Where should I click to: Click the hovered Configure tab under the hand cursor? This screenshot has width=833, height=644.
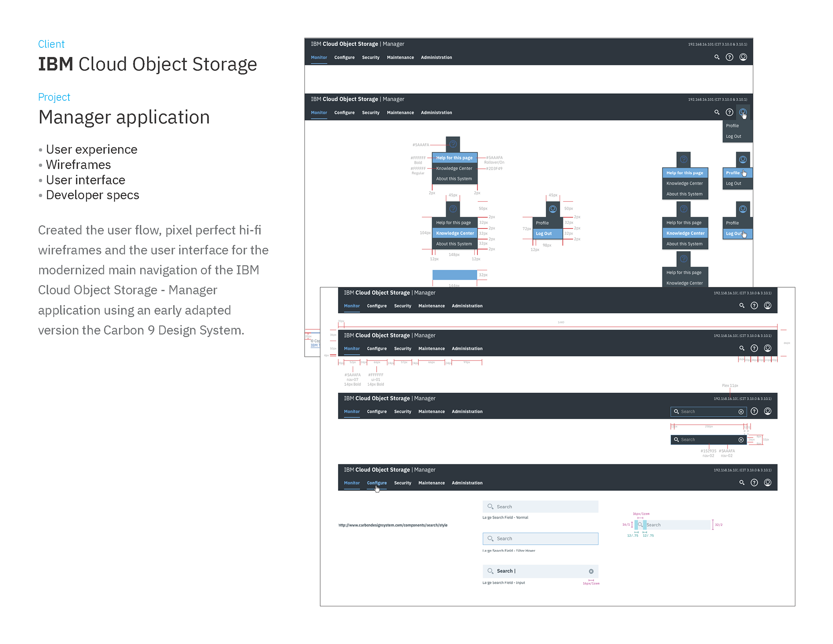click(377, 483)
